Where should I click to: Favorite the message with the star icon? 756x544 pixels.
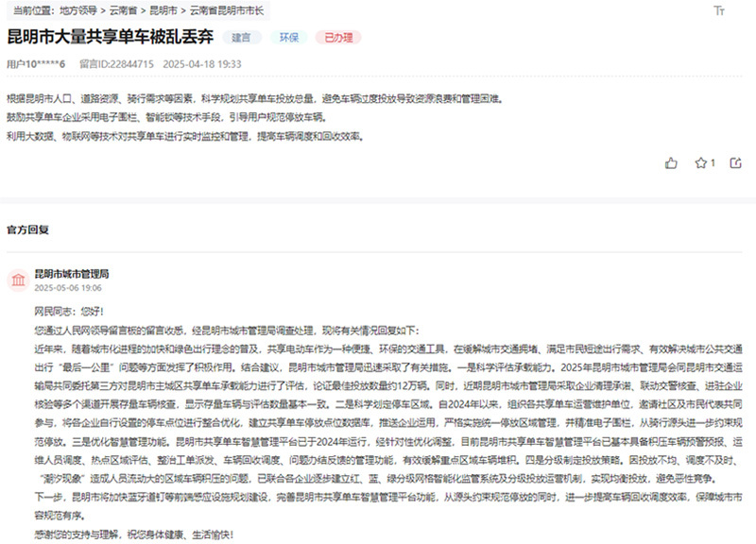pos(701,162)
